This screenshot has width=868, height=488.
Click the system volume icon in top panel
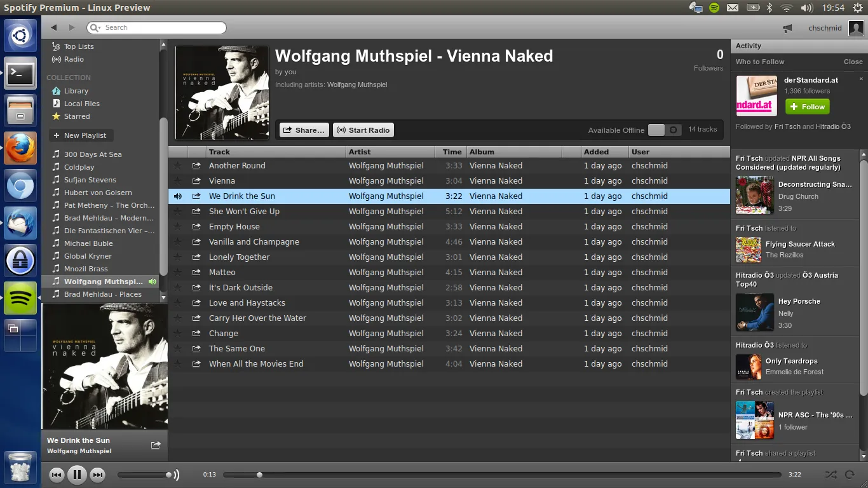pos(806,8)
